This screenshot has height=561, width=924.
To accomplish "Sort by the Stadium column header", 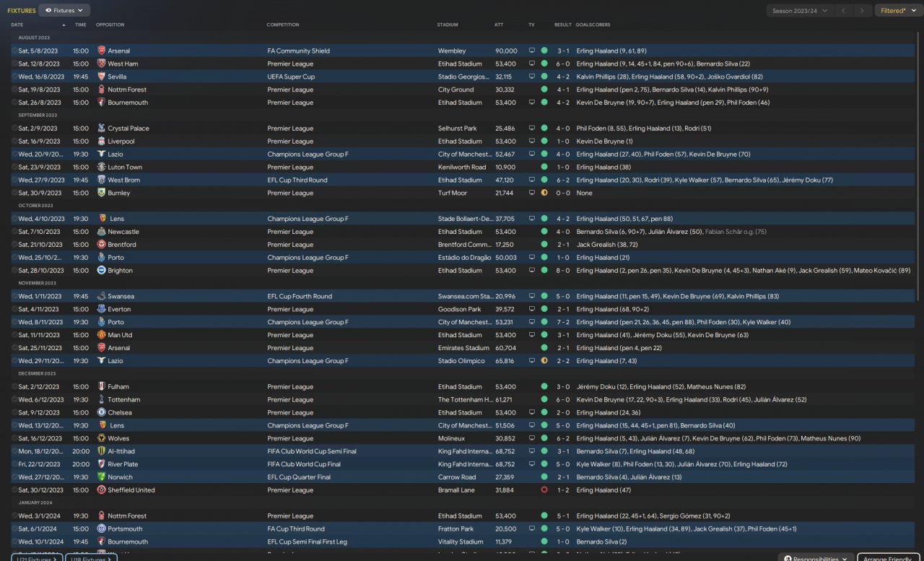I will (x=448, y=25).
